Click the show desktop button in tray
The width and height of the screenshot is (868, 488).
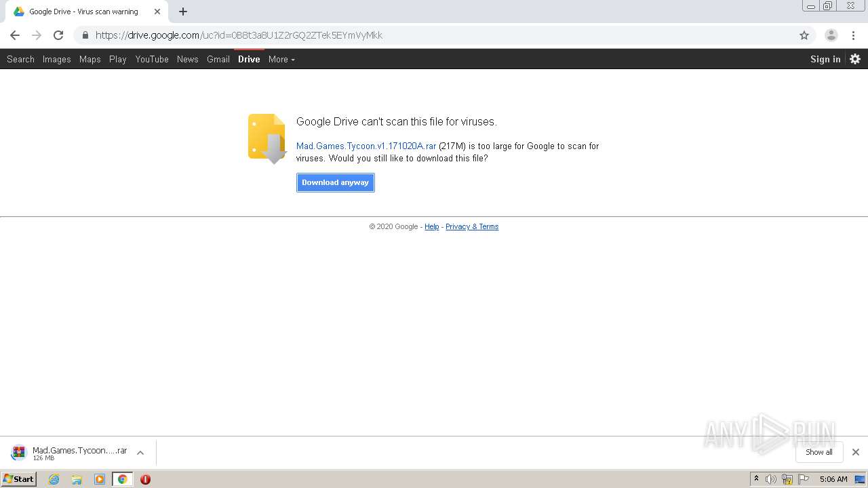(x=861, y=479)
